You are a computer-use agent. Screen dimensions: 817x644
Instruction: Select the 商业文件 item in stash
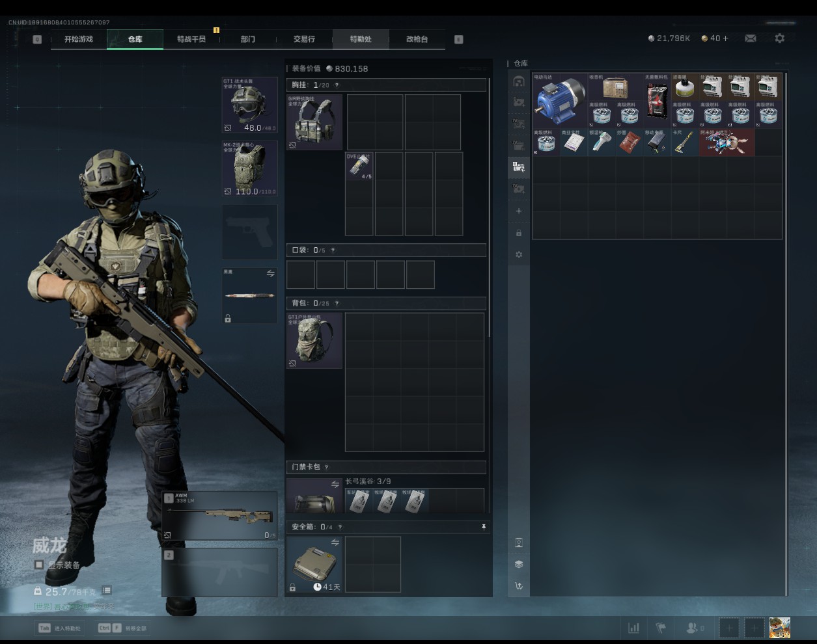tap(574, 142)
